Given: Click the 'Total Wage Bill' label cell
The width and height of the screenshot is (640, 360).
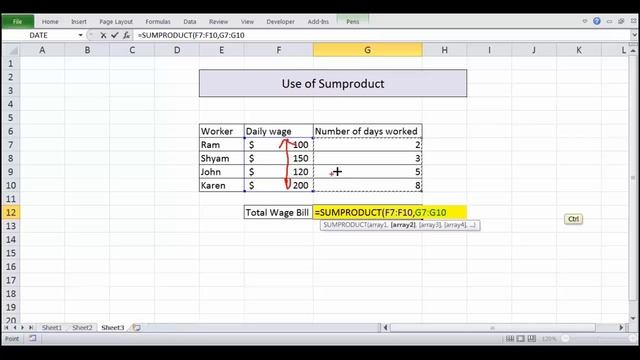Looking at the screenshot, I should pos(279,212).
